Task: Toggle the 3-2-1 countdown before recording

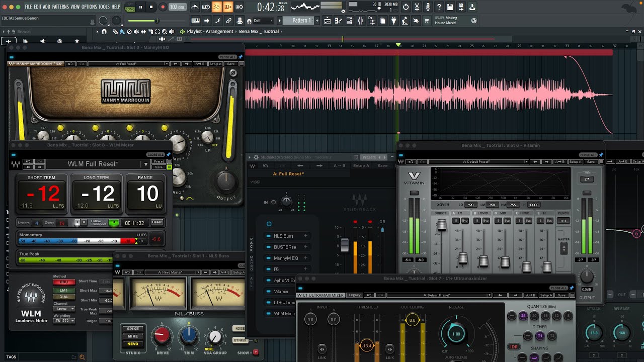Action: [x=217, y=7]
